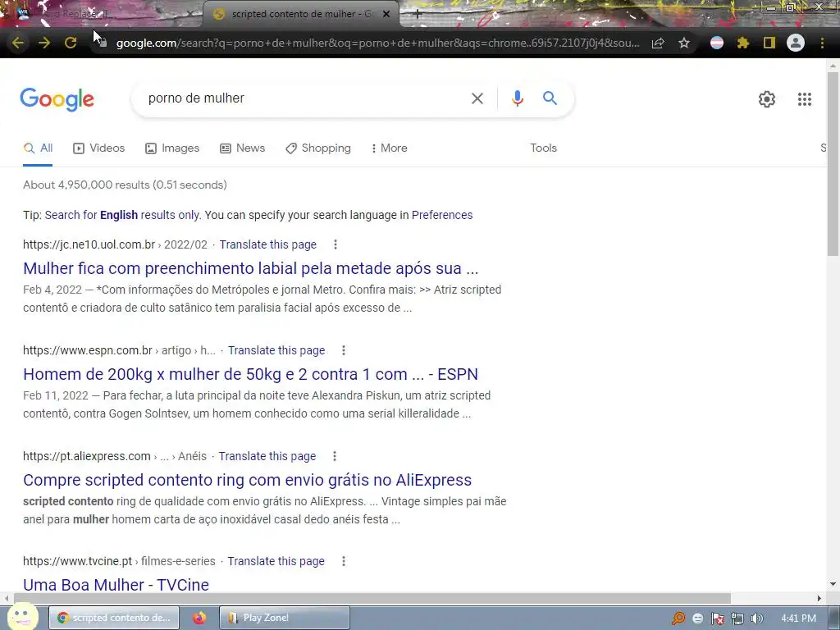Translate the espn.com.br result page
This screenshot has height=630, width=840.
click(276, 350)
